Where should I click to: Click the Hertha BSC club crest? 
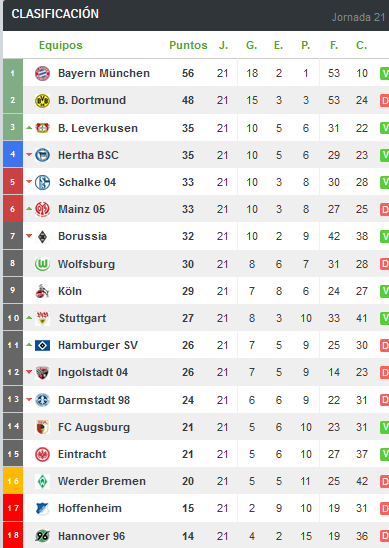(x=42, y=155)
